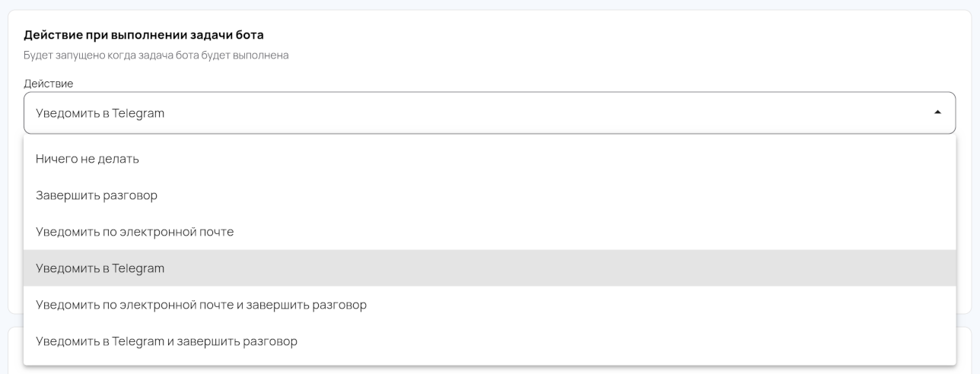The width and height of the screenshot is (980, 374).
Task: Click the selected value text in combo box
Action: coord(100,113)
